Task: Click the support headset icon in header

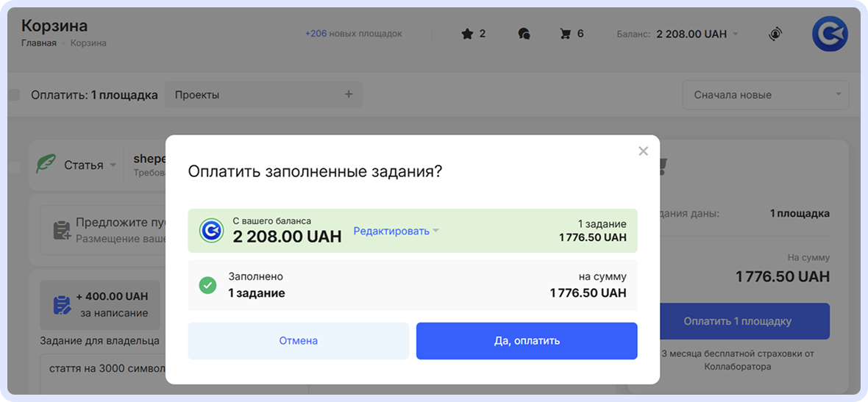Action: pyautogui.click(x=775, y=34)
